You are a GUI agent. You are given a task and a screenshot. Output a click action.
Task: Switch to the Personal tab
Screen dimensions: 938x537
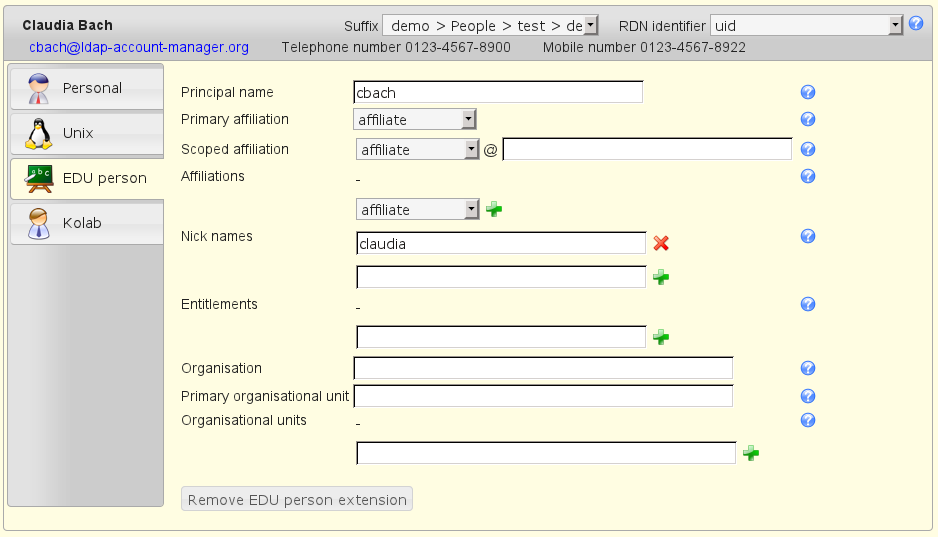tap(86, 89)
